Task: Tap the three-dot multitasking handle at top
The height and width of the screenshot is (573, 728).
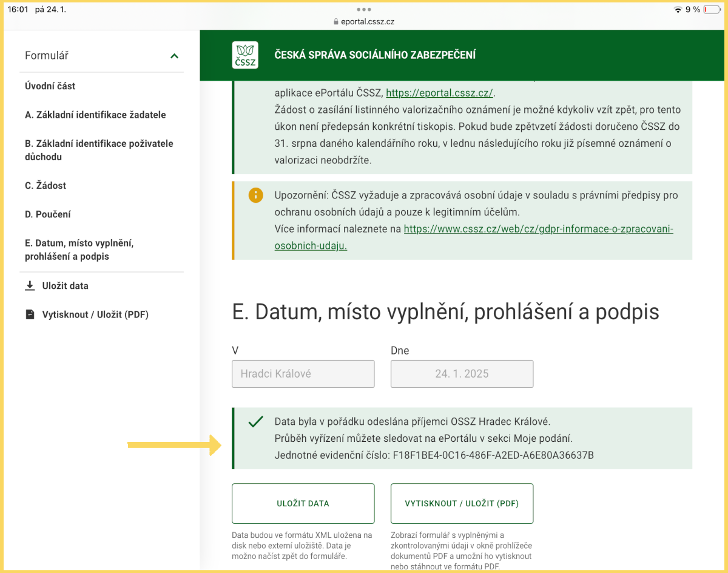Action: [364, 9]
